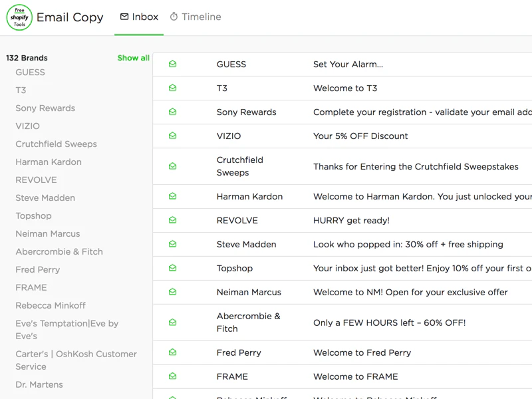Click the envelope icon in T3 row
532x399 pixels.
[x=173, y=88]
